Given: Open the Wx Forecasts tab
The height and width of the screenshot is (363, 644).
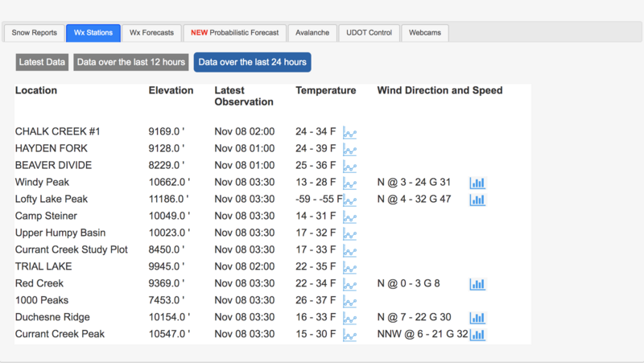Looking at the screenshot, I should (152, 33).
